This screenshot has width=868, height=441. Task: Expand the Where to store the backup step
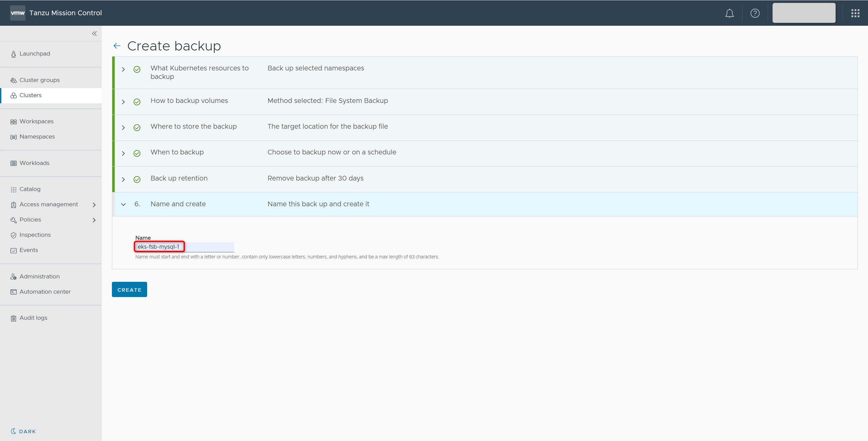pos(123,128)
